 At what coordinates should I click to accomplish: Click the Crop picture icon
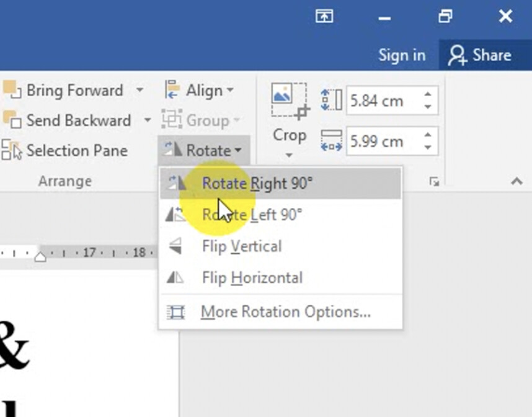tap(290, 102)
